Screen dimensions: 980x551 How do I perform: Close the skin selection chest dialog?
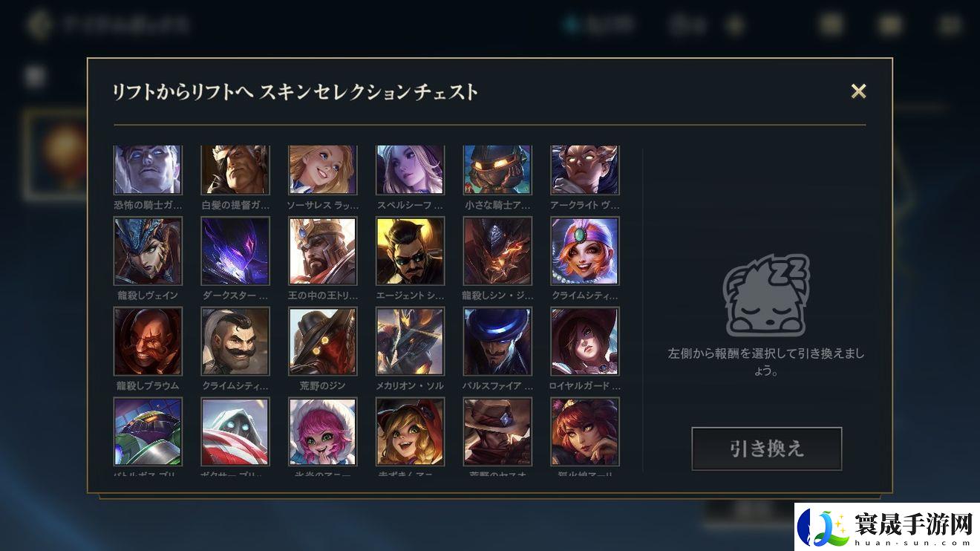(x=858, y=91)
